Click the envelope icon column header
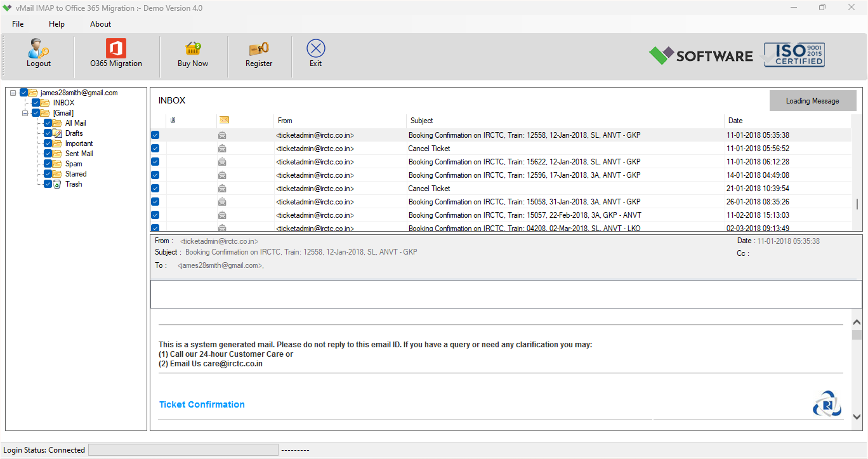This screenshot has width=868, height=459. pyautogui.click(x=224, y=120)
